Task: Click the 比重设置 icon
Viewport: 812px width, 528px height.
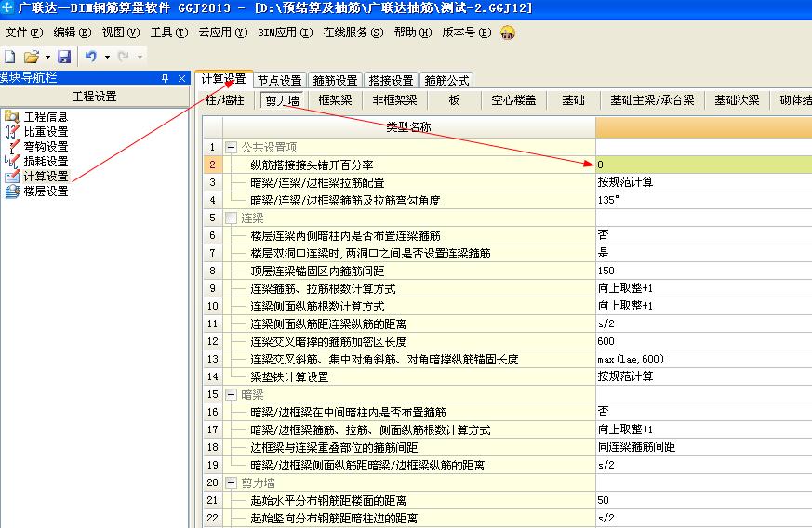Action: coord(11,131)
